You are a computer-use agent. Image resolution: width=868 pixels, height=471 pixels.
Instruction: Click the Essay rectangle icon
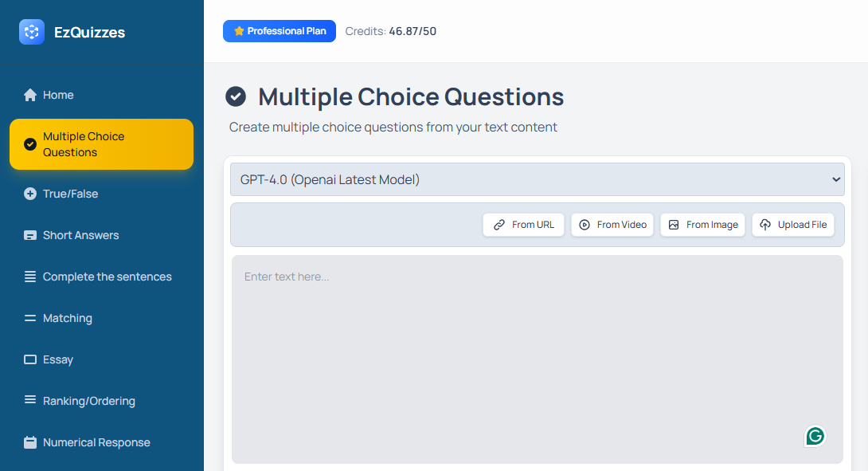30,359
